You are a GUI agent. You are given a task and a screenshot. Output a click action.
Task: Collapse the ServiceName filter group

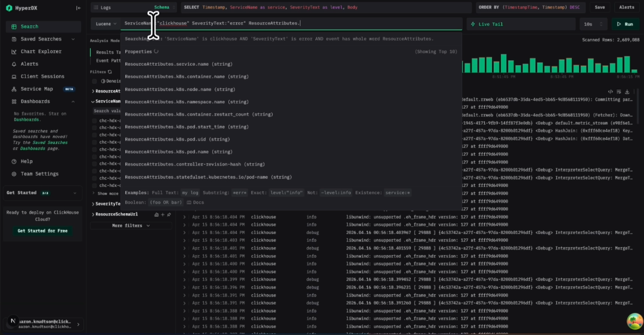click(93, 102)
